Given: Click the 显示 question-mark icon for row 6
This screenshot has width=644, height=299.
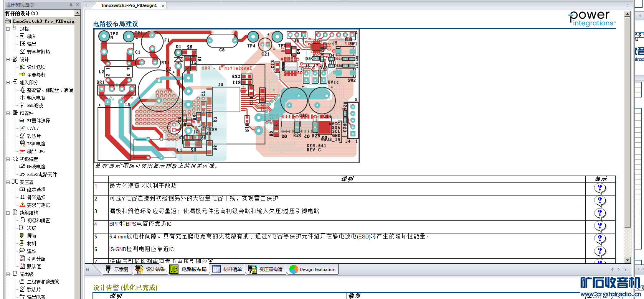Looking at the screenshot, I should tap(599, 252).
